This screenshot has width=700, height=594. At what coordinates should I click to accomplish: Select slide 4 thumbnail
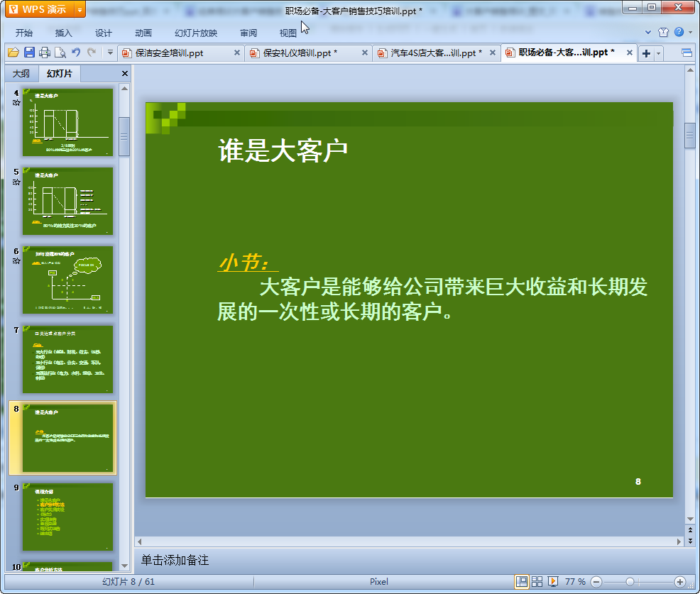[x=67, y=122]
